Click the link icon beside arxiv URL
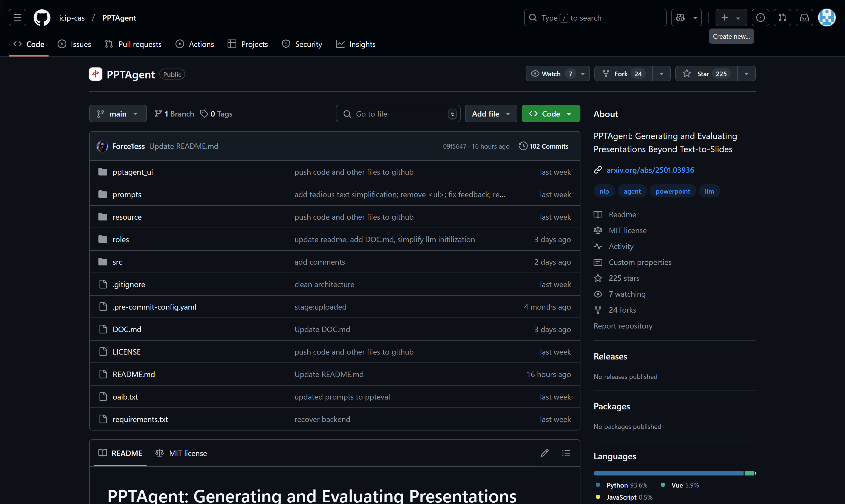This screenshot has width=845, height=504. point(598,170)
